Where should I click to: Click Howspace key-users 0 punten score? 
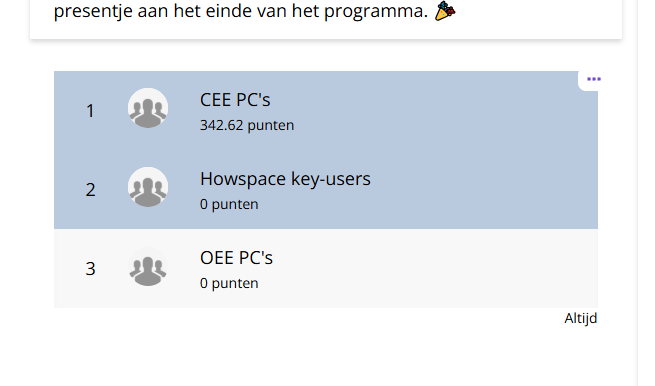click(x=229, y=204)
